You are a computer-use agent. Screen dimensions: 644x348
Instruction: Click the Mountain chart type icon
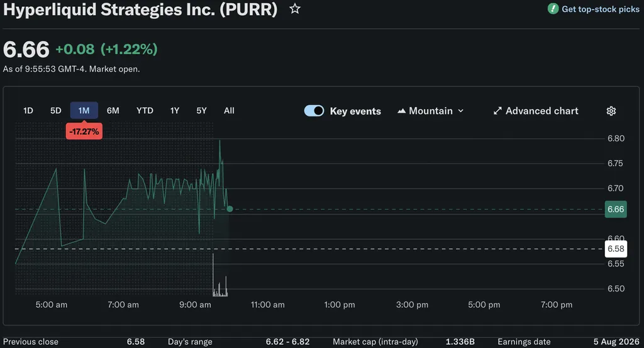click(401, 111)
